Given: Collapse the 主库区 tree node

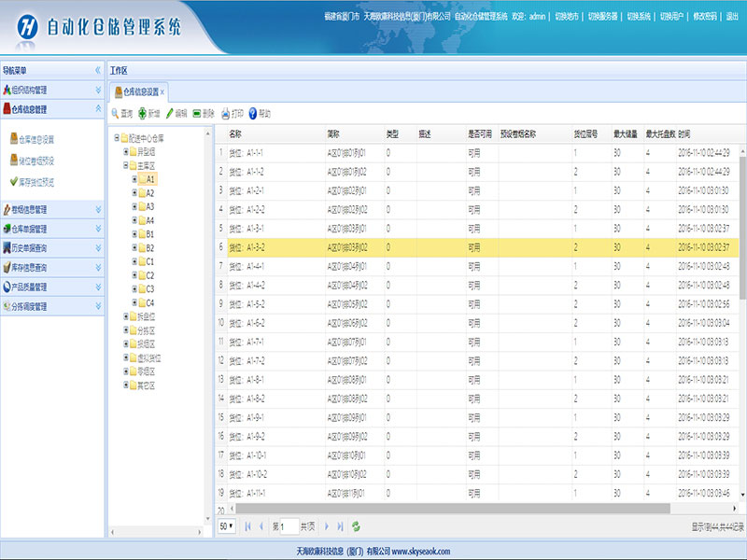Looking at the screenshot, I should click(x=125, y=164).
